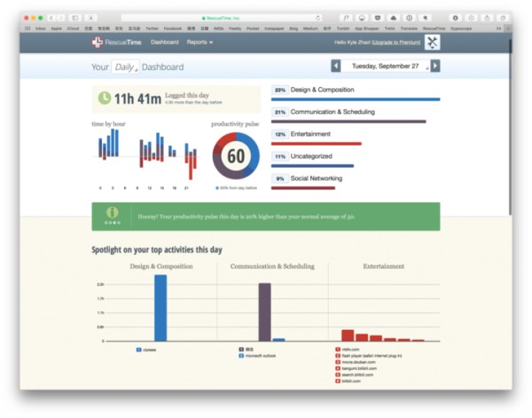The height and width of the screenshot is (418, 532).
Task: Advance to next day arrow
Action: click(435, 66)
